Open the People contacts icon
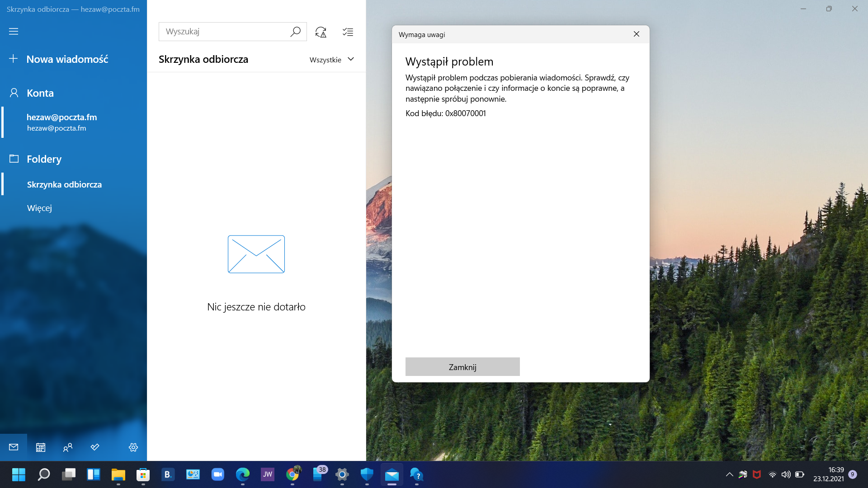Screen dimensions: 868x488 (68, 447)
